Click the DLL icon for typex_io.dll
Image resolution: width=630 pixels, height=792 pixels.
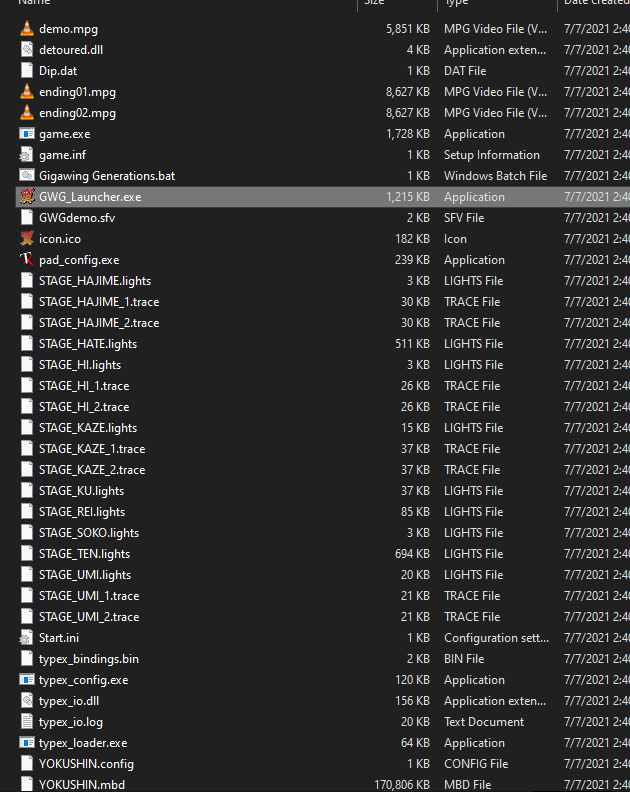pyautogui.click(x=27, y=701)
